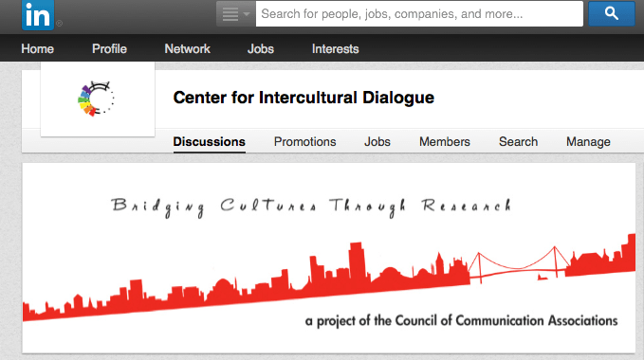
Task: Open the Network menu item
Action: tap(187, 49)
